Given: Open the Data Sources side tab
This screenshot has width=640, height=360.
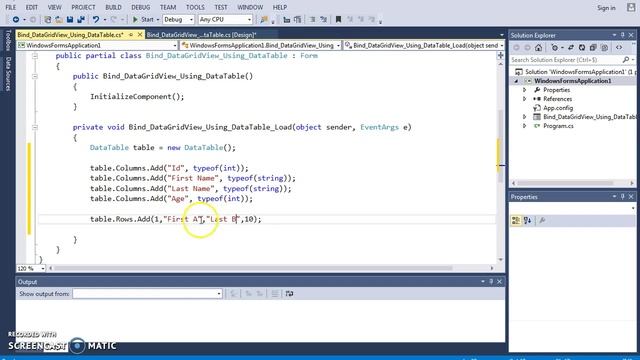Looking at the screenshot, I should 8,73.
